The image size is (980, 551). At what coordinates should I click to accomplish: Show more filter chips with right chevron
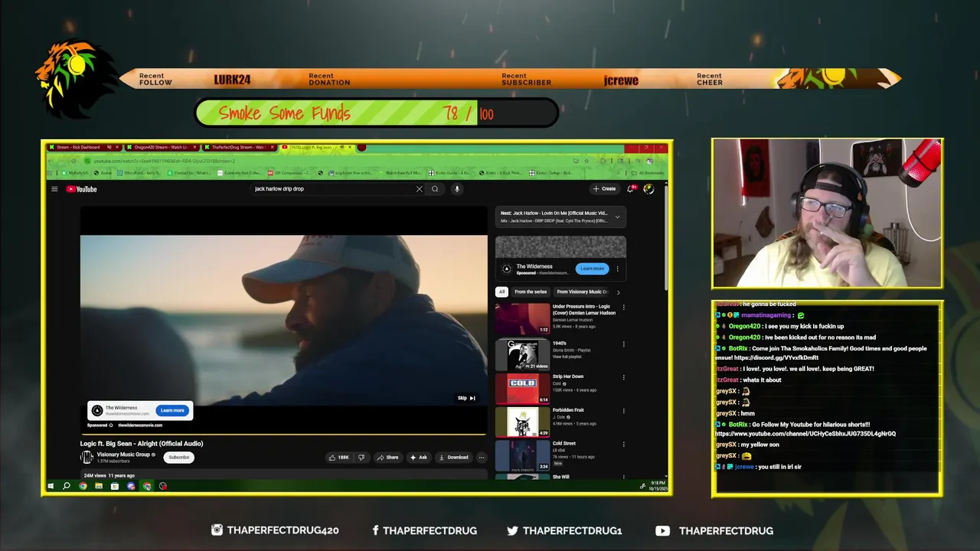click(x=618, y=292)
